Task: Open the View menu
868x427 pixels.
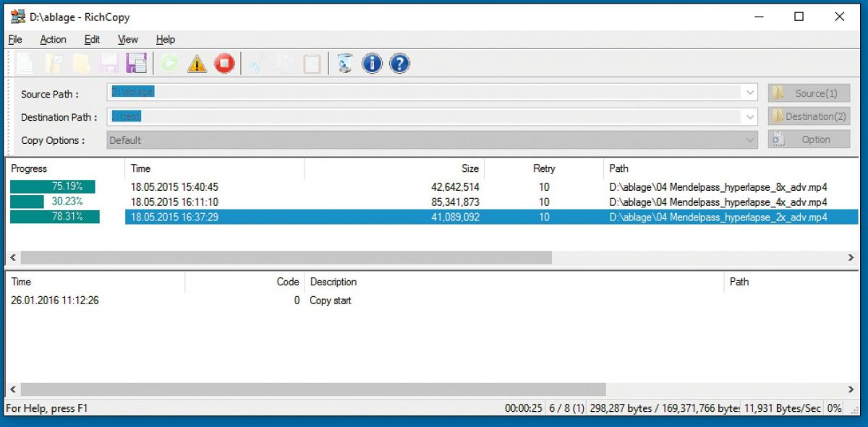Action: pos(128,40)
